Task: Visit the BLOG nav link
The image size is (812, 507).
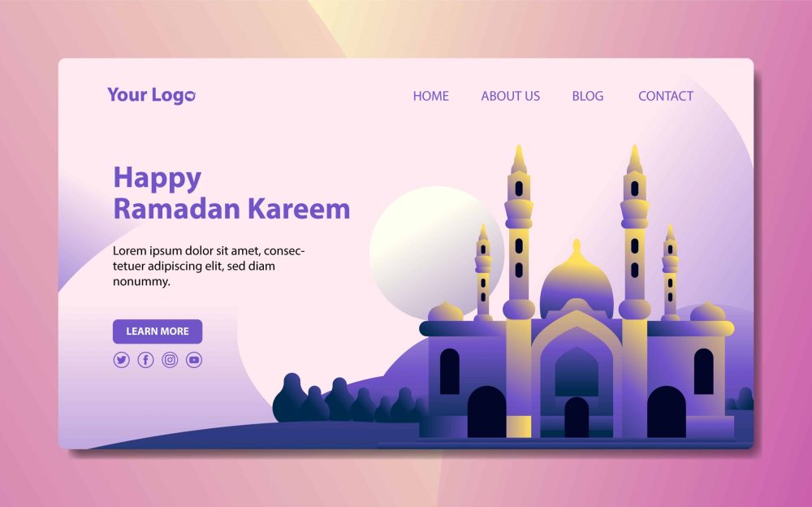Action: (x=588, y=96)
